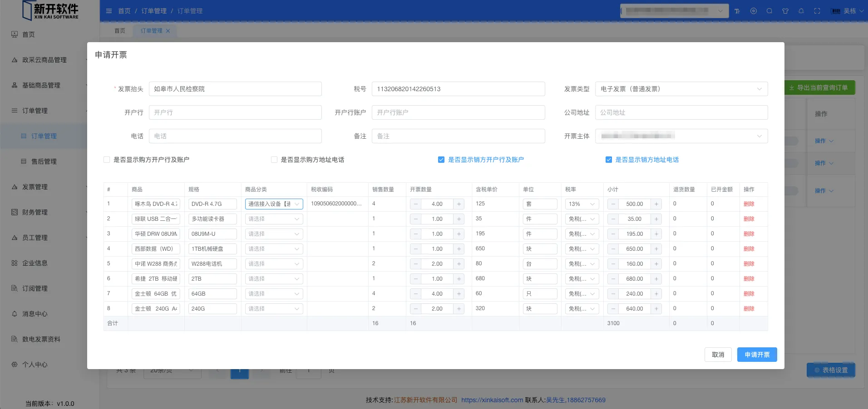Enable 是否显示购方开户行及账户 checkbox
868x409 pixels.
pos(107,160)
